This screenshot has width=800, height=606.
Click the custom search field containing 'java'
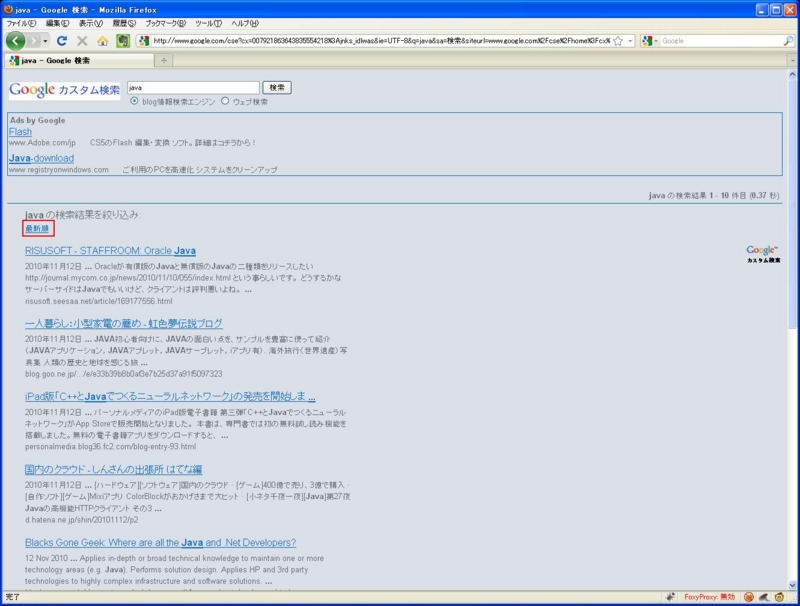click(193, 88)
